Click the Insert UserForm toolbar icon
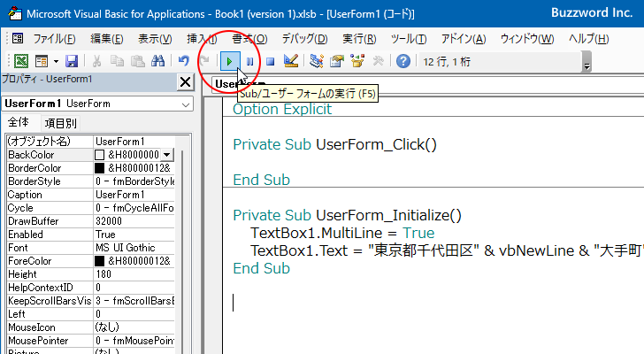 click(42, 61)
